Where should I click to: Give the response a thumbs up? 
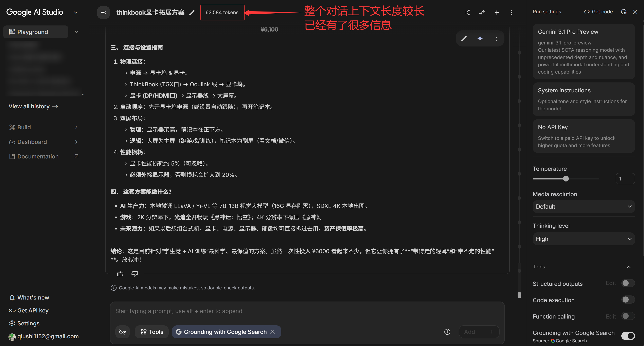[120, 274]
